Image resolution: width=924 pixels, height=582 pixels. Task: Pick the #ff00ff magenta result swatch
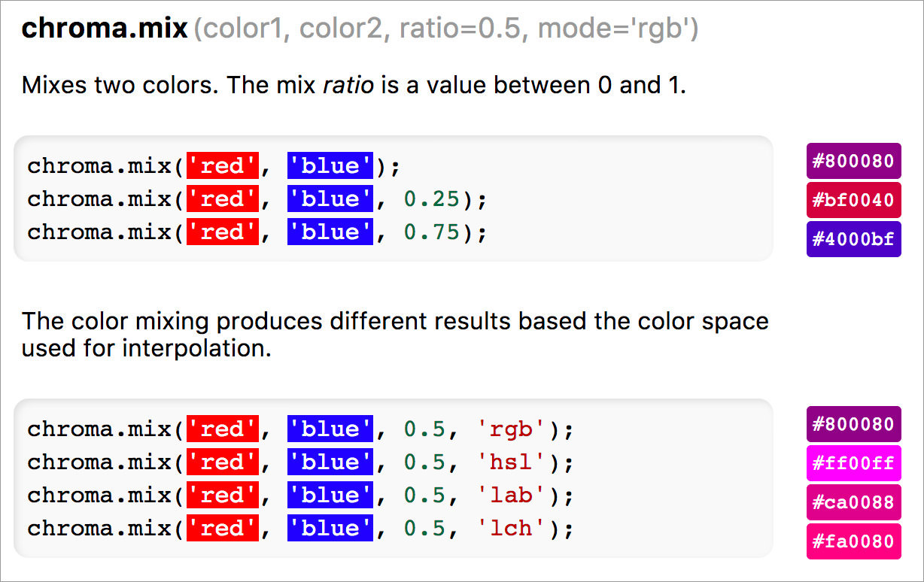(x=853, y=463)
